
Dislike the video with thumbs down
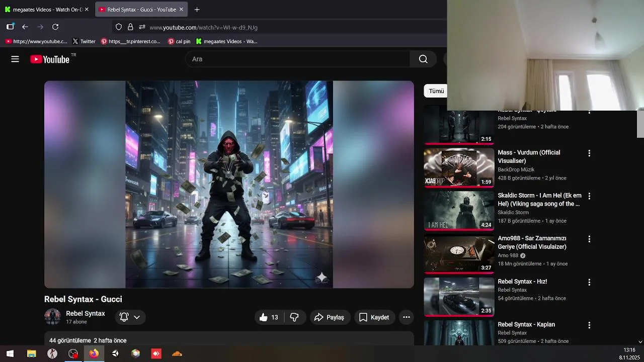pyautogui.click(x=295, y=317)
